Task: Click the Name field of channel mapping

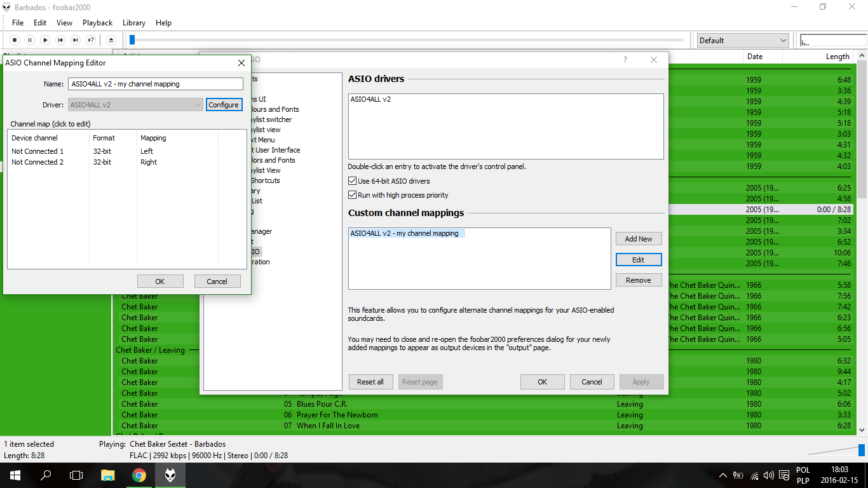Action: (x=156, y=84)
